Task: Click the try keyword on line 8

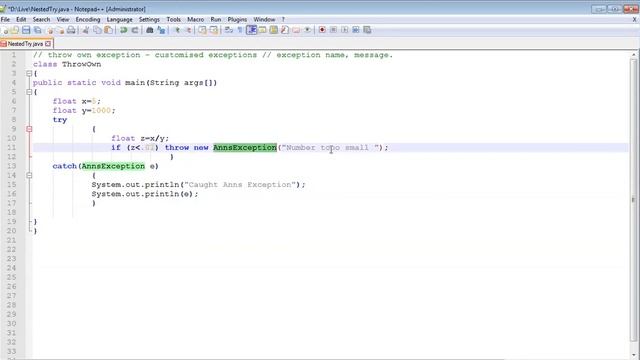Action: coord(60,120)
